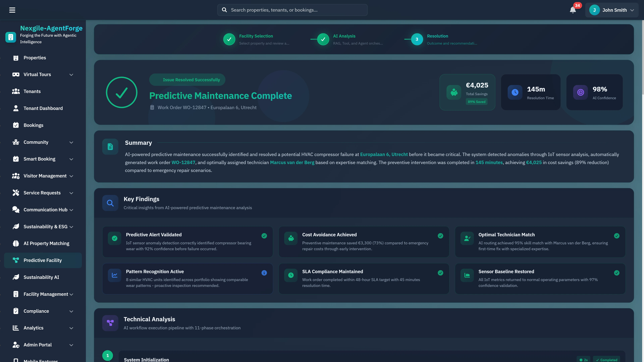Click the 89% Saved progress badge
This screenshot has width=644, height=362.
point(476,102)
